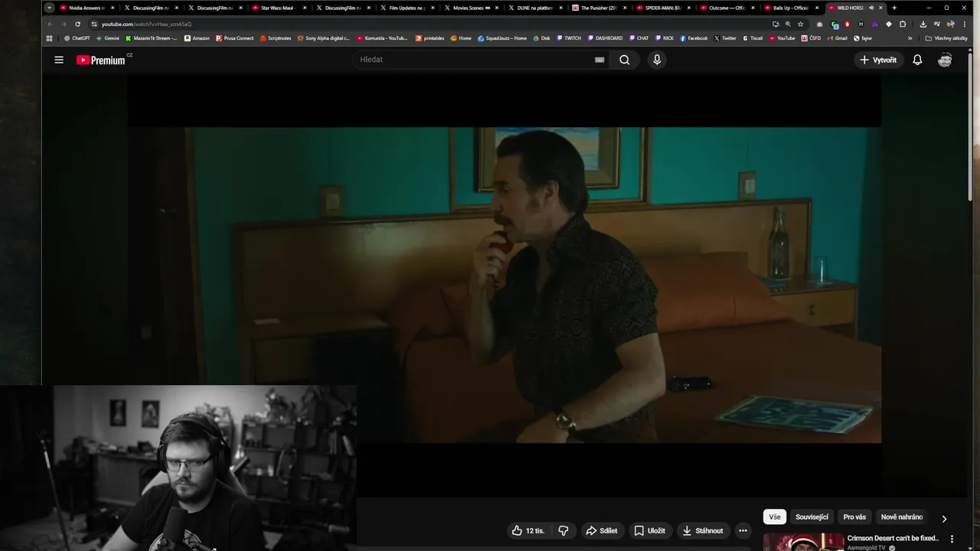Close the WILD HORSE tab
This screenshot has height=551, width=980.
point(880,8)
